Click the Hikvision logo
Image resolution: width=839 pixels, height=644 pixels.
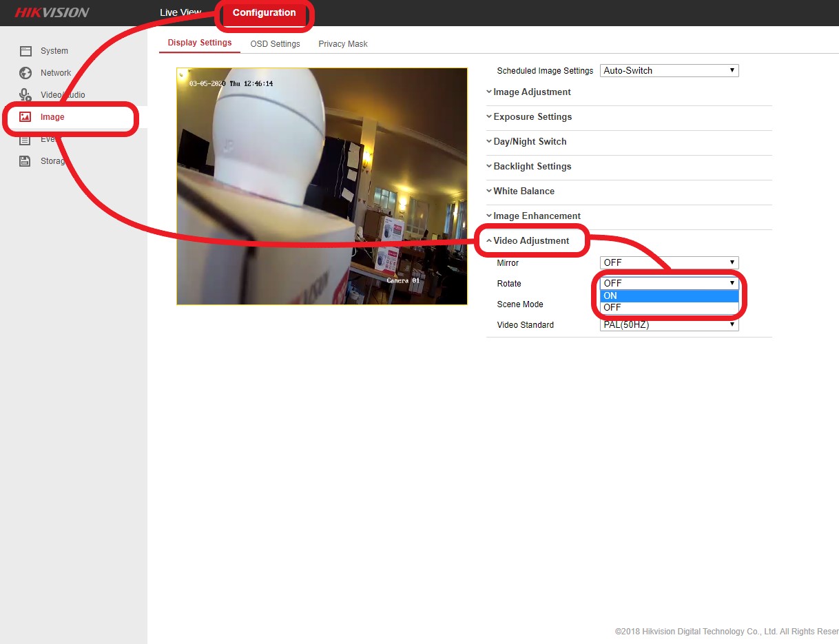pos(52,13)
